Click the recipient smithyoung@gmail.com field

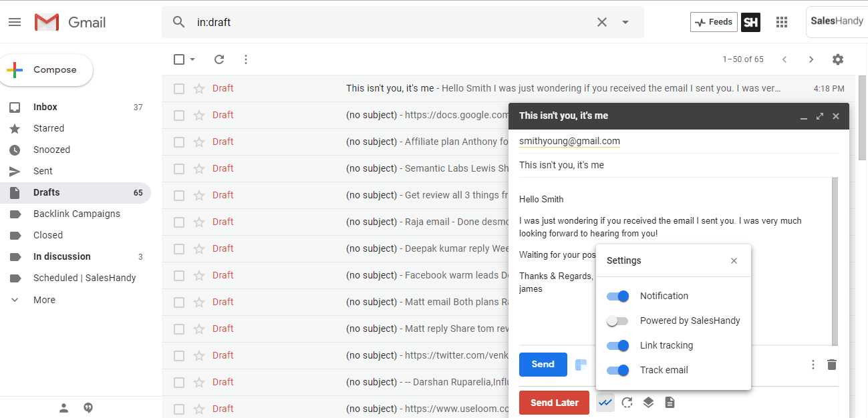point(569,141)
